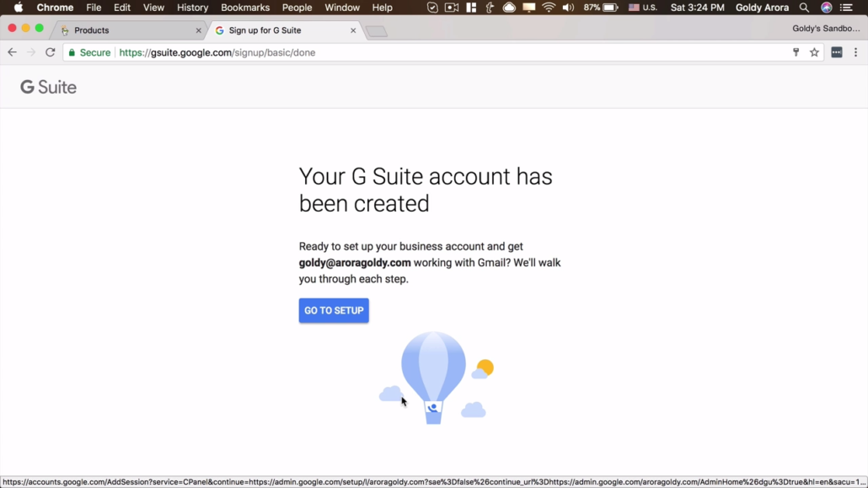Open the File menu
The height and width of the screenshot is (488, 868).
tap(94, 8)
